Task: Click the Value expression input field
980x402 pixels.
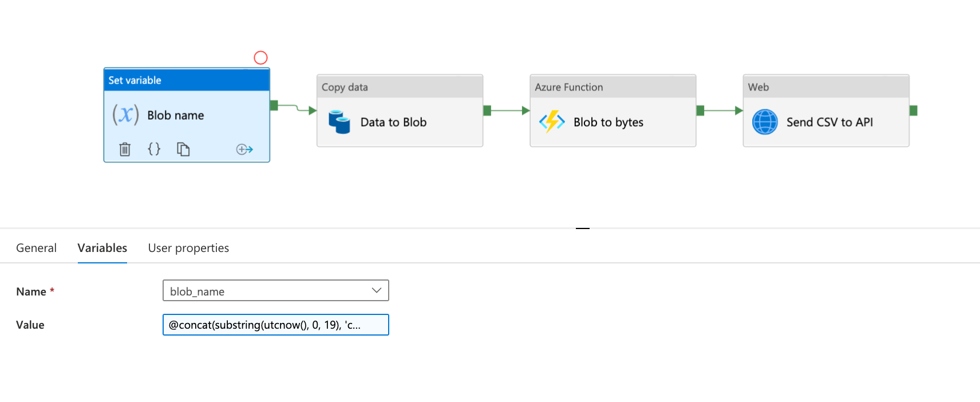Action: (x=275, y=325)
